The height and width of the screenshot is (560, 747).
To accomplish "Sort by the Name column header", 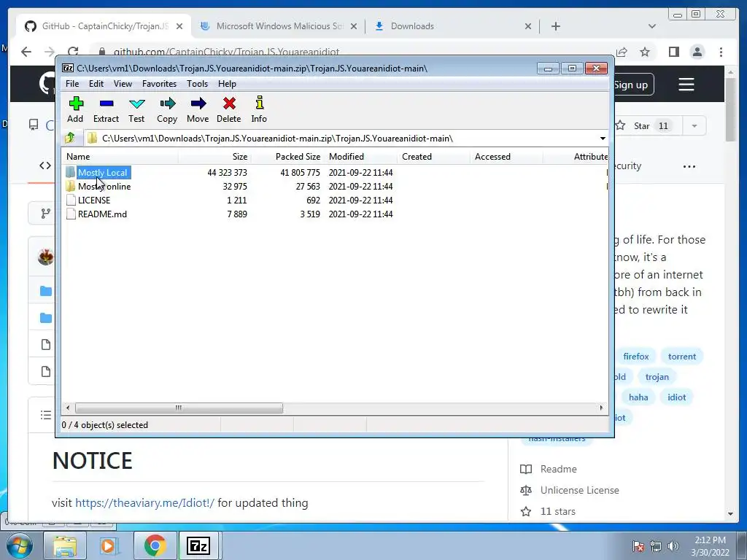I will (x=120, y=157).
